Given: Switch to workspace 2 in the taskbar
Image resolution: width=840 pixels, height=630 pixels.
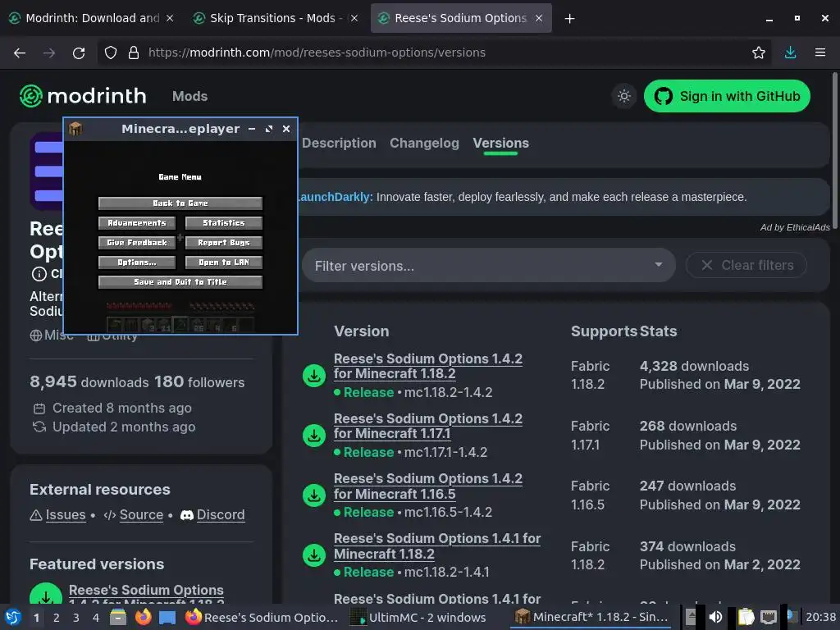Looking at the screenshot, I should point(57,618).
